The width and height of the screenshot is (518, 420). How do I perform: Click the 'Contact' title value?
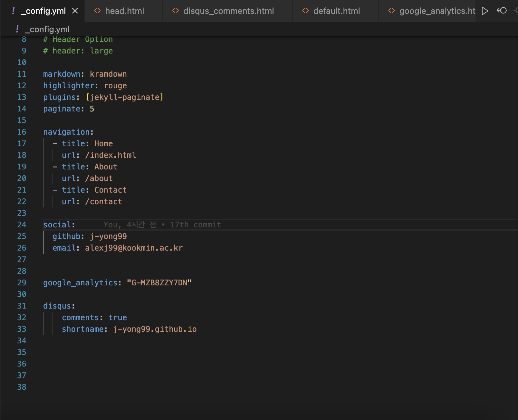110,190
